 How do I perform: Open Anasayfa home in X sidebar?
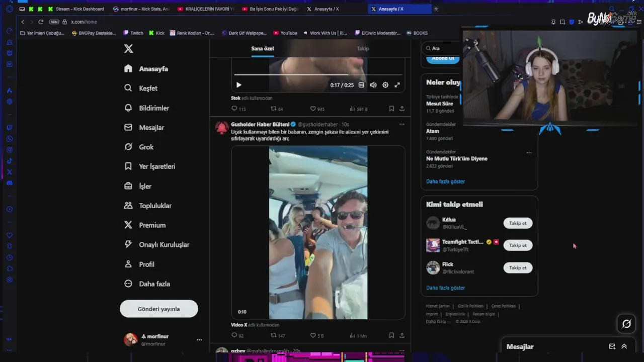pyautogui.click(x=146, y=69)
